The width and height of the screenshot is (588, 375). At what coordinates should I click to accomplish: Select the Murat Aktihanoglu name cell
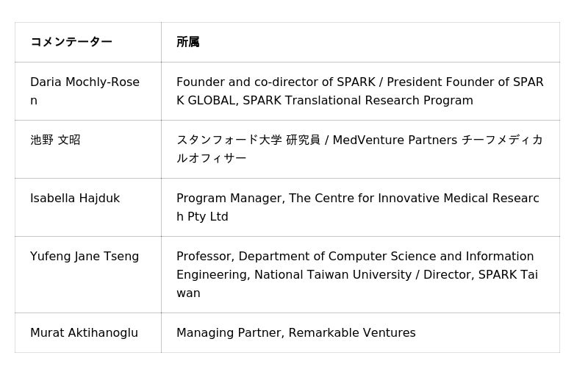point(84,333)
